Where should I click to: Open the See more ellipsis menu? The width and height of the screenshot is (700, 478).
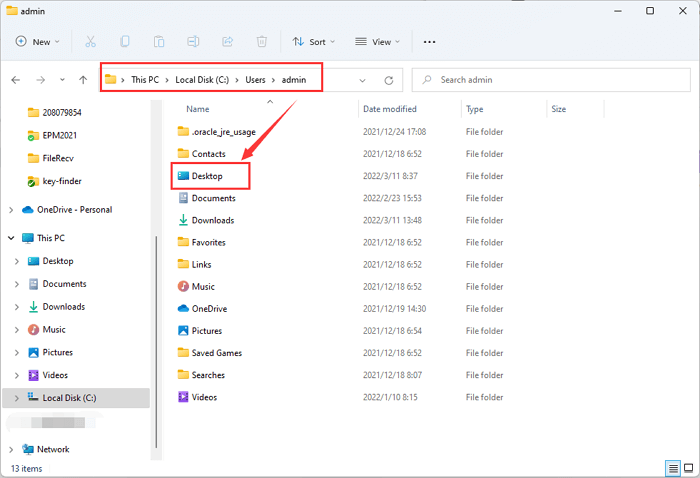[430, 42]
